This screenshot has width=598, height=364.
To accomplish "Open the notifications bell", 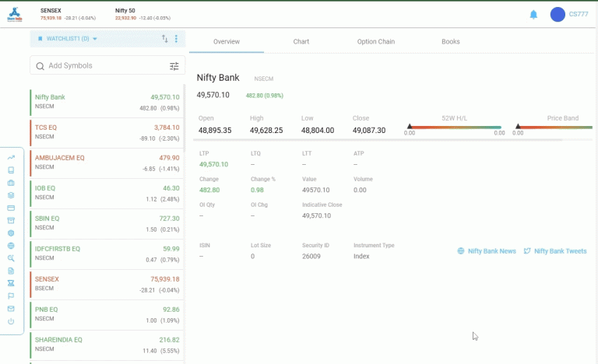I will (x=533, y=15).
